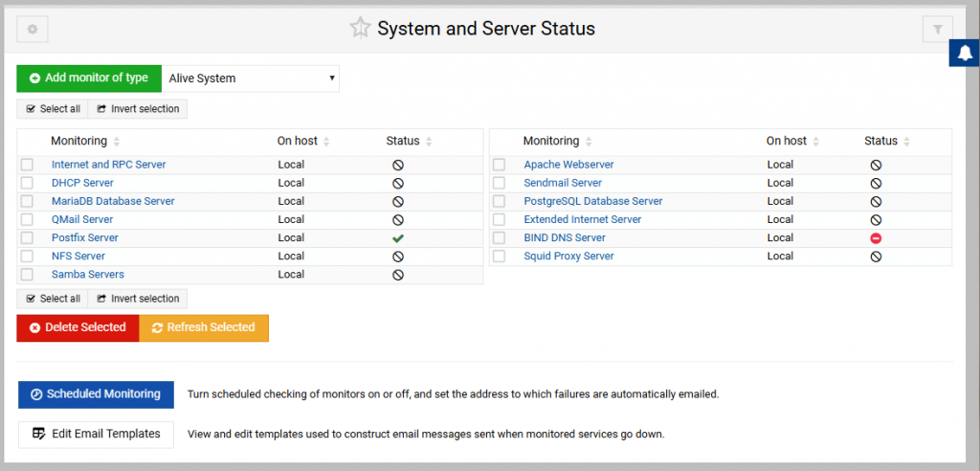Select the Apache Webserver checkbox
The width and height of the screenshot is (980, 471).
pos(499,165)
